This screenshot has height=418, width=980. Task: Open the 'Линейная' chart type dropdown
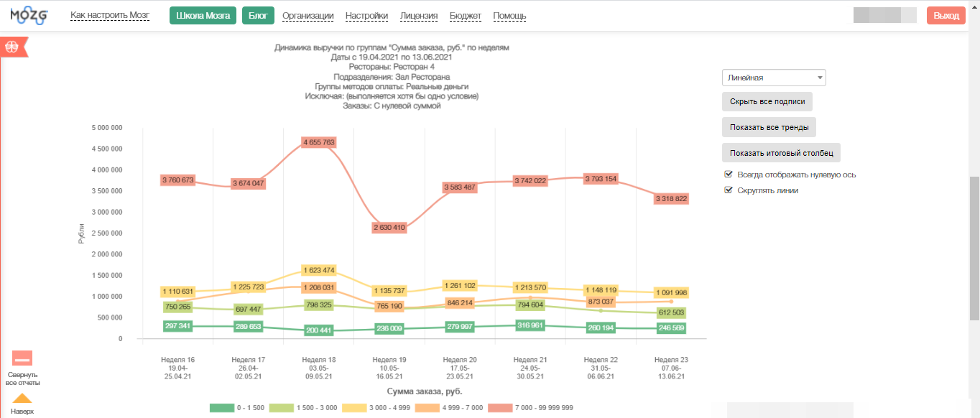pos(773,78)
